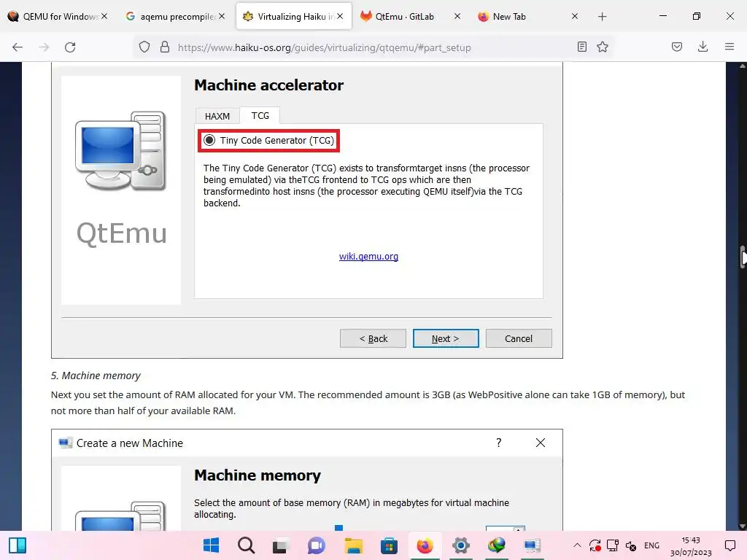Viewport: 747px width, 560px height.
Task: Open the tracking protection shield icon
Action: point(144,47)
